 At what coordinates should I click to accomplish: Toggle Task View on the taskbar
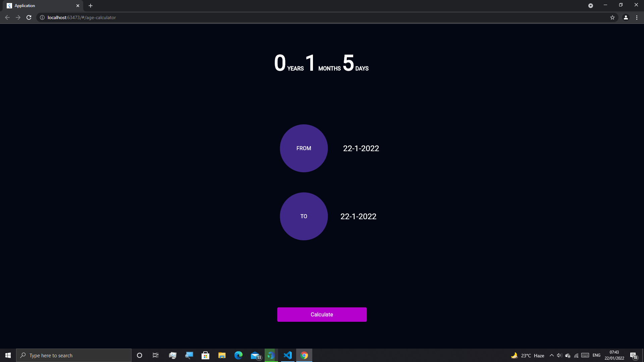click(155, 355)
